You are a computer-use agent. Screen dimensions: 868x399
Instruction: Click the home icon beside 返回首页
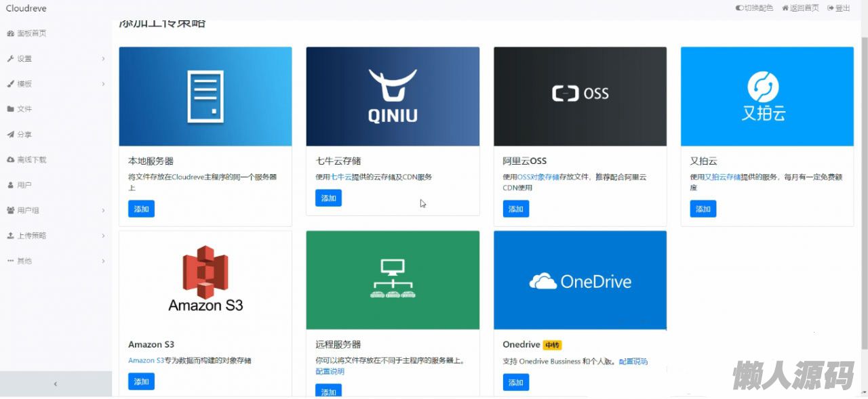pyautogui.click(x=785, y=8)
